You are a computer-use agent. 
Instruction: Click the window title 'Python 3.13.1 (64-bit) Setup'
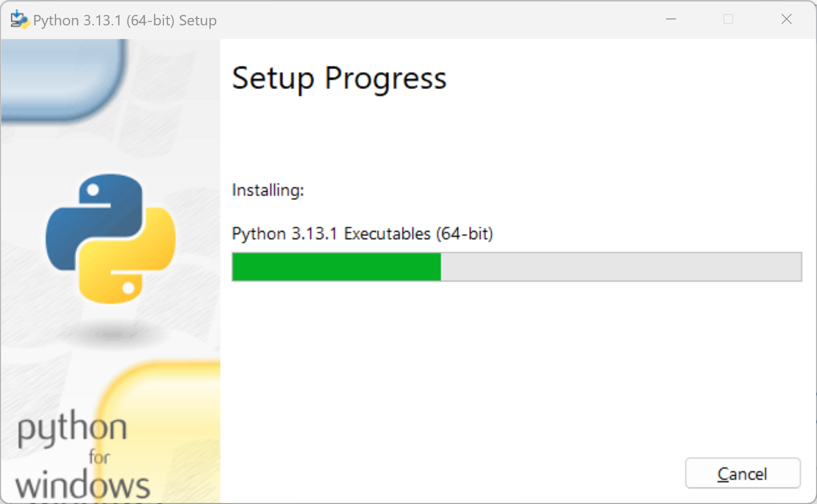(125, 20)
